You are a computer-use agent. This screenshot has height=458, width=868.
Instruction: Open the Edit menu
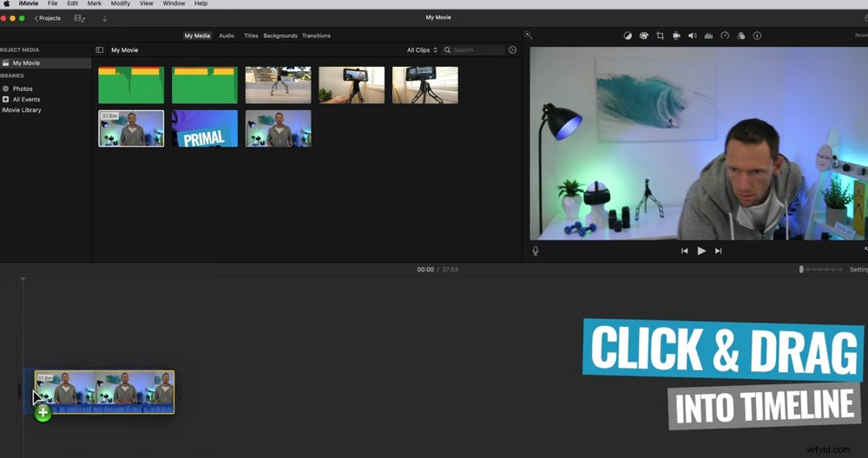(73, 3)
